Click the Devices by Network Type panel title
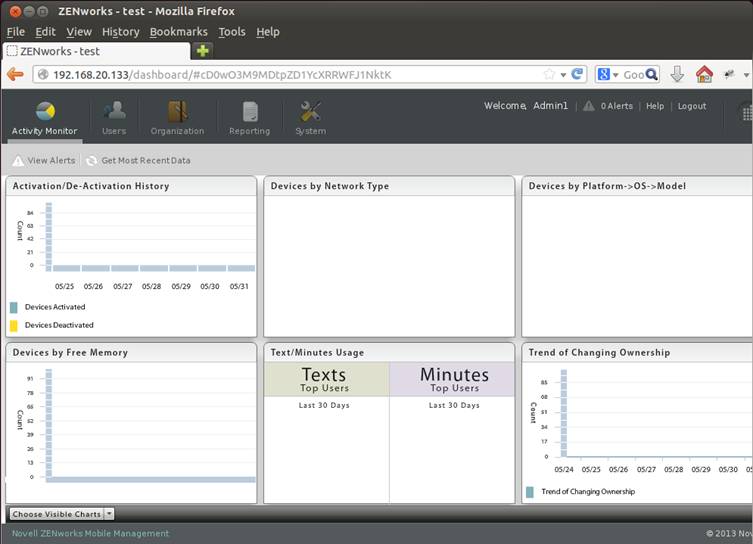The width and height of the screenshot is (753, 544). click(x=330, y=186)
